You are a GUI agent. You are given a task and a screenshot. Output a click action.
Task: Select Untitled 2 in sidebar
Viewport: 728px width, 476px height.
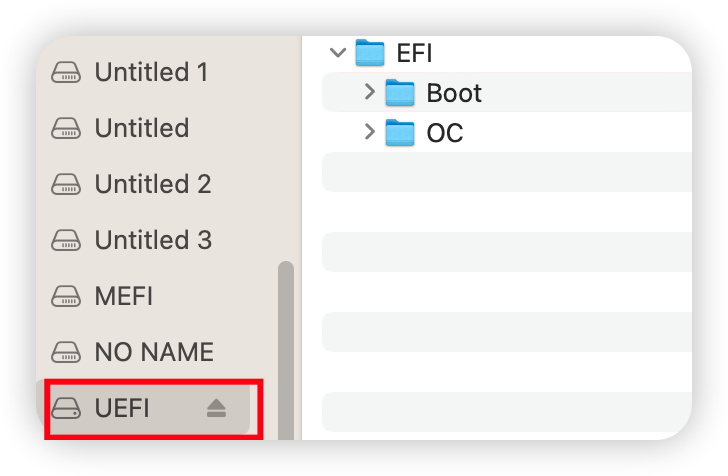[x=153, y=184]
